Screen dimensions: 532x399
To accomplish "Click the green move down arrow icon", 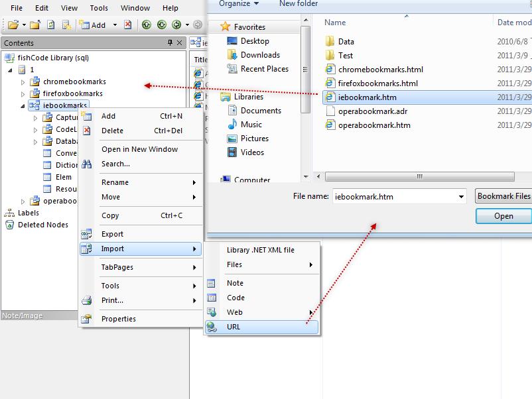I will 161,25.
